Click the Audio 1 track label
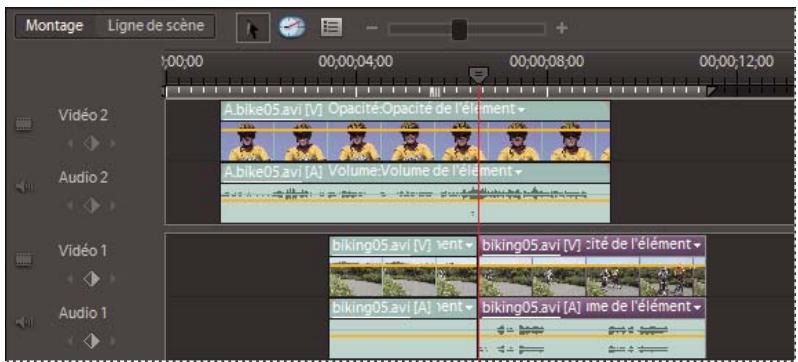This screenshot has height=362, width=798. click(83, 313)
